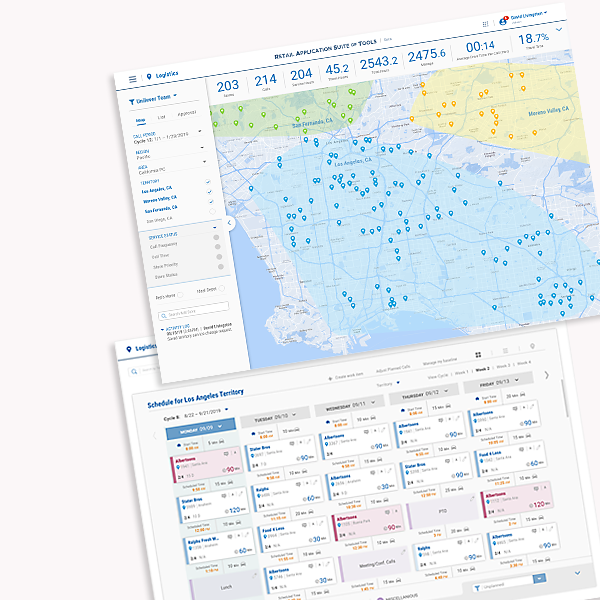Open the Region Pacific dropdown
600x600 pixels.
pyautogui.click(x=202, y=147)
